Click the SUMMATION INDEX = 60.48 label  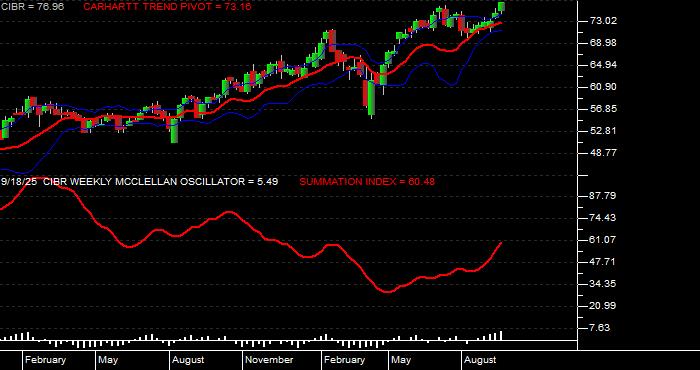tap(367, 182)
